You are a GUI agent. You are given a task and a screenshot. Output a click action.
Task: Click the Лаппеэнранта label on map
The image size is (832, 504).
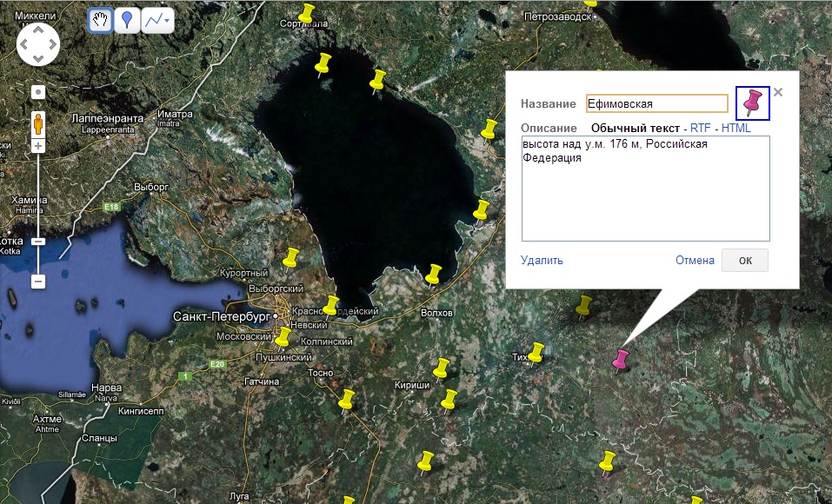pos(108,118)
